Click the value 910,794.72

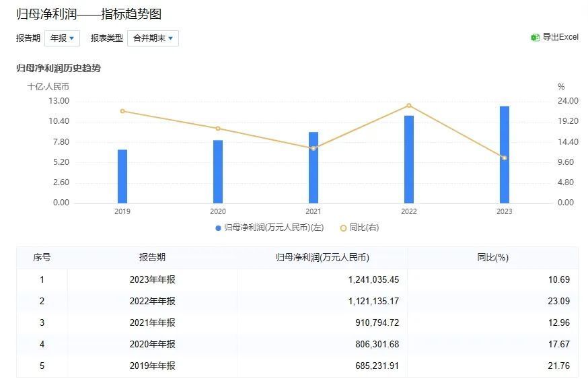click(x=377, y=322)
